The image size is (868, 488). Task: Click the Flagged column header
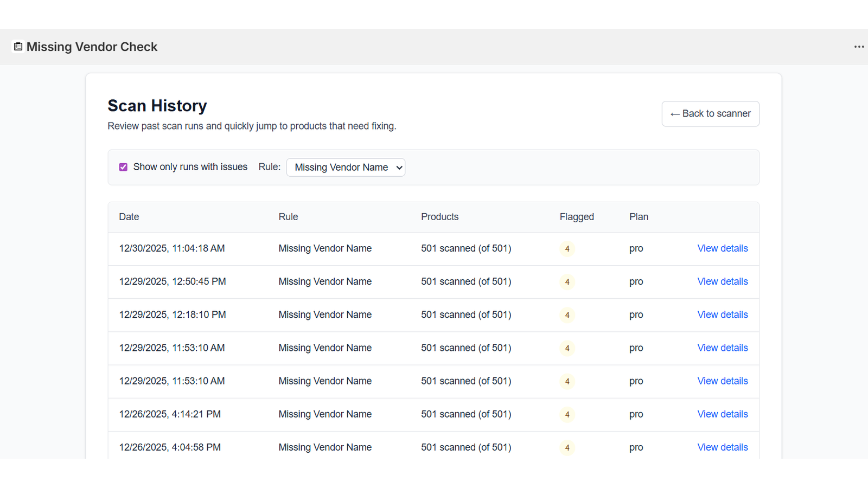[576, 217]
